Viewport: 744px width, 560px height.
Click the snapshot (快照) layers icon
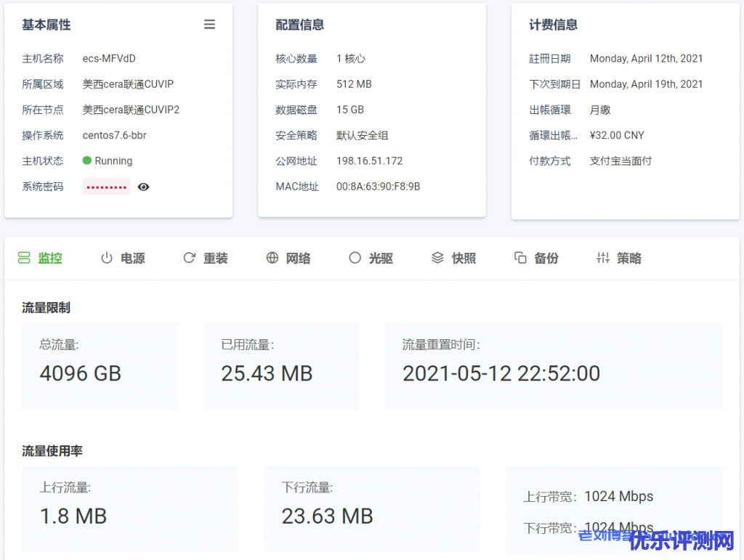(x=437, y=258)
